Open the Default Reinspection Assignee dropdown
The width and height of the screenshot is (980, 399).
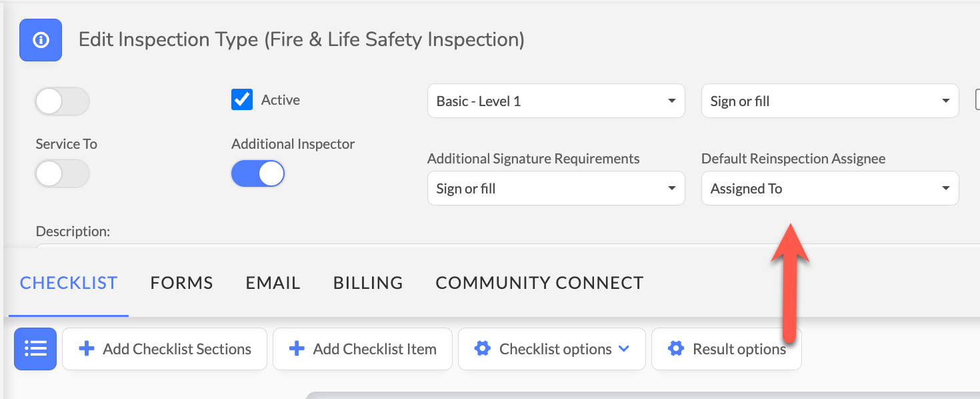pos(830,189)
